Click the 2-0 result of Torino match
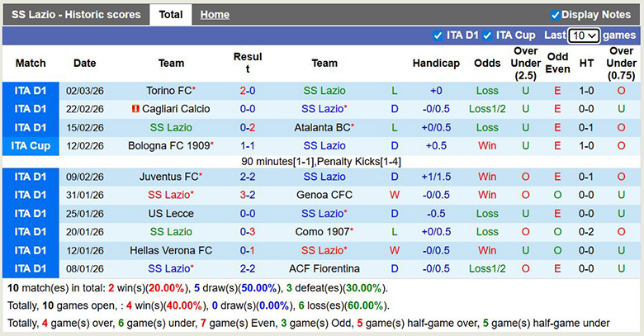Screen dimensions: 644x336 248,91
